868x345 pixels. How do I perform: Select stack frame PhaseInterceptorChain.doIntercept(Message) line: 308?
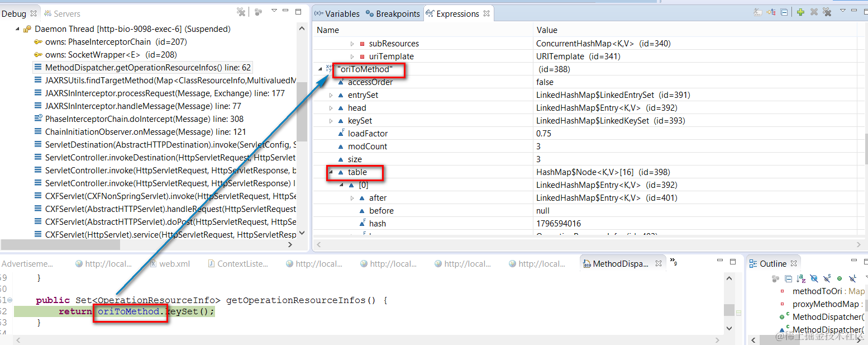tap(139, 119)
